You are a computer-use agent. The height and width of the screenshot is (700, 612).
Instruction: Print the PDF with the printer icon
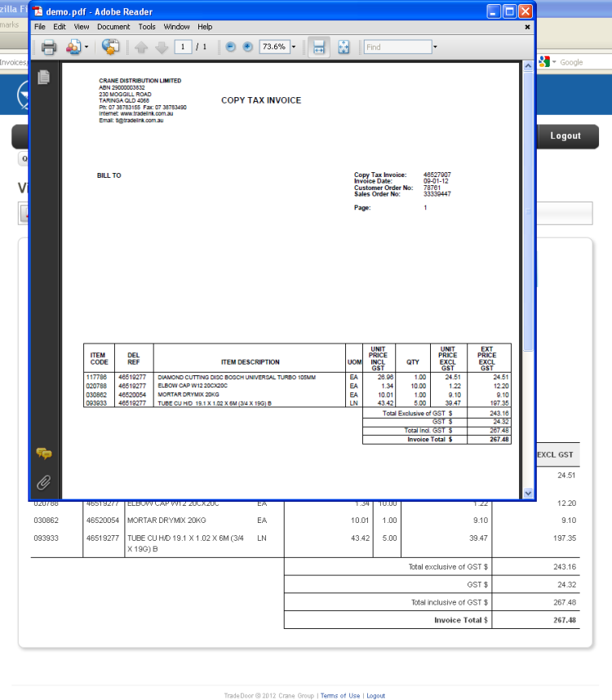coord(49,47)
